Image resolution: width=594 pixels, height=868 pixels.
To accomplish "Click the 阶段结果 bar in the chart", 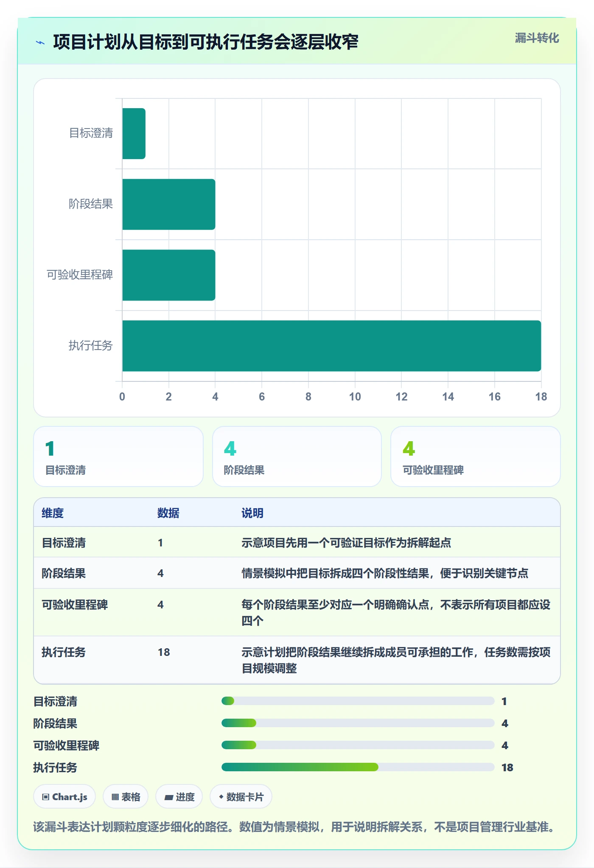I will coord(169,204).
